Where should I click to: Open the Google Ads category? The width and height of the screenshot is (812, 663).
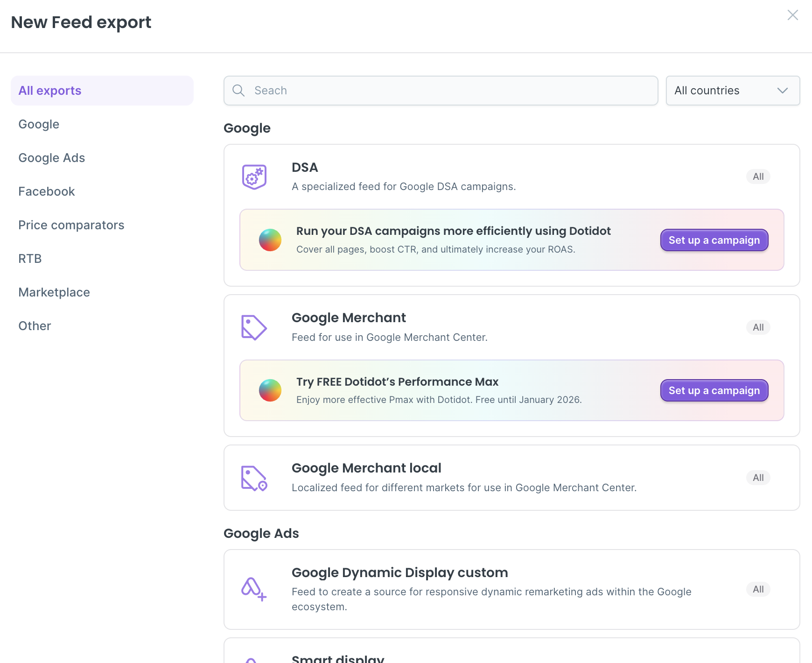pyautogui.click(x=51, y=158)
